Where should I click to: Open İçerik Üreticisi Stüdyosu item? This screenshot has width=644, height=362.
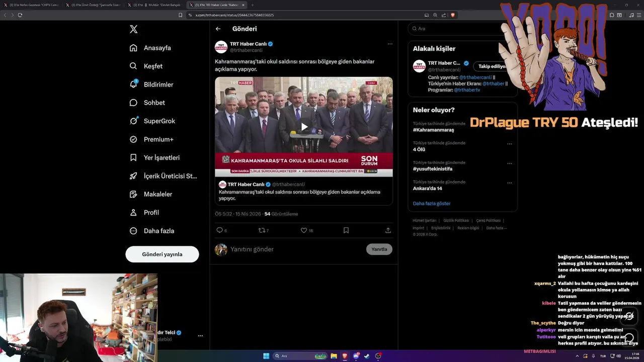164,176
